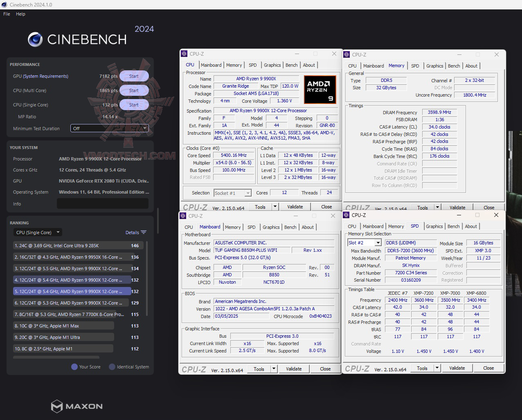Image resolution: width=522 pixels, height=420 pixels.
Task: Minimize the CPU-Z Memory window
Action: tap(459, 54)
